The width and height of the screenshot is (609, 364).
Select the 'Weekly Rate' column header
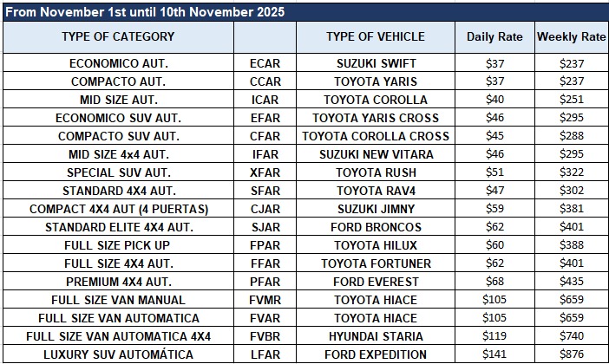(x=572, y=37)
